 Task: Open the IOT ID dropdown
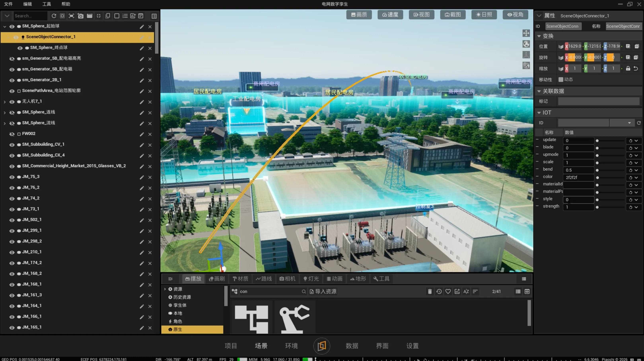629,123
